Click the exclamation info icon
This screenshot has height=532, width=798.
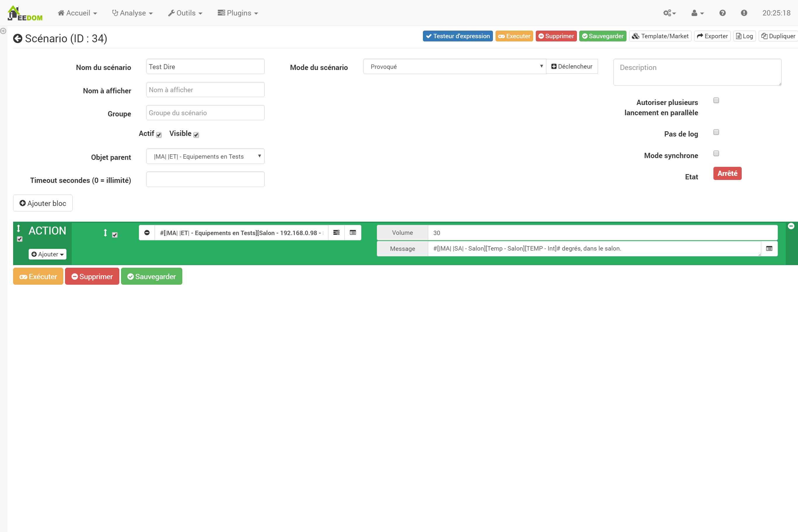point(744,13)
